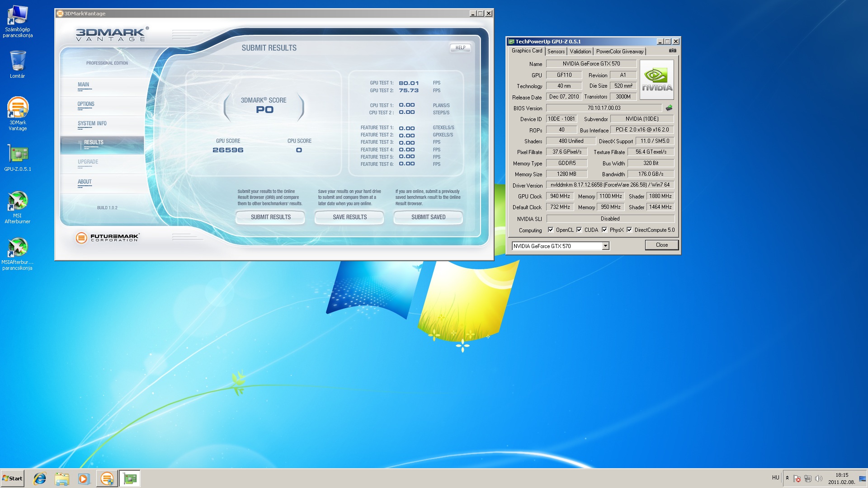The image size is (868, 488).
Task: Click the Save Results button
Action: click(349, 217)
